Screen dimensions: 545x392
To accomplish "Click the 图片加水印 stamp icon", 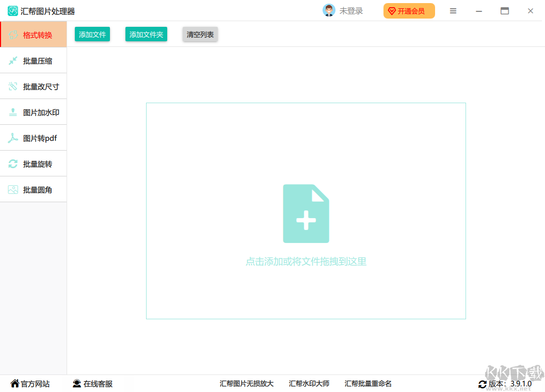I will point(13,112).
